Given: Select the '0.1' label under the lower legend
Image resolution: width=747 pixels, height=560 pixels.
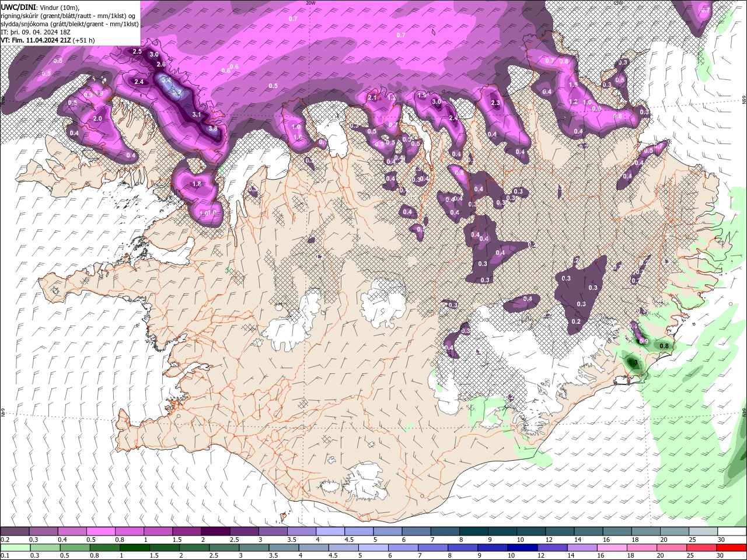Looking at the screenshot, I should pyautogui.click(x=5, y=556).
